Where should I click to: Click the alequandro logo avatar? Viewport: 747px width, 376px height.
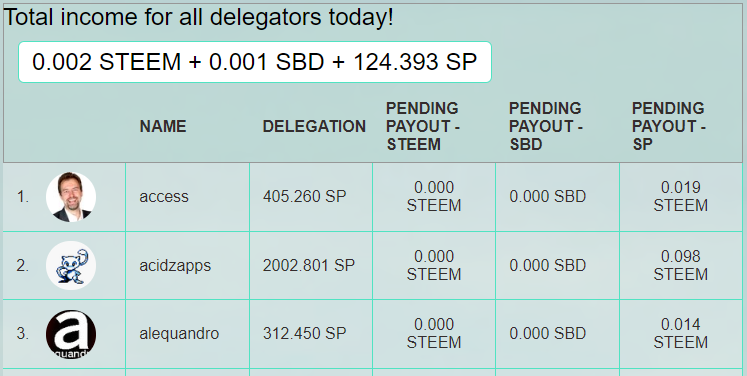tap(71, 334)
